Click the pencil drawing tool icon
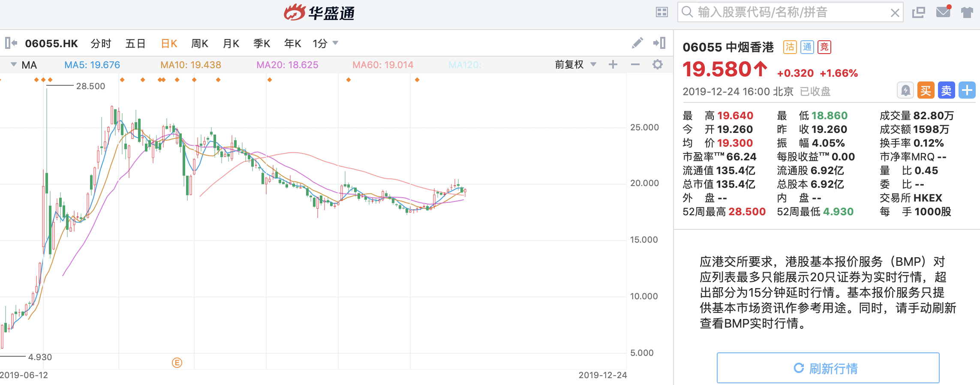This screenshot has width=980, height=385. pyautogui.click(x=637, y=43)
